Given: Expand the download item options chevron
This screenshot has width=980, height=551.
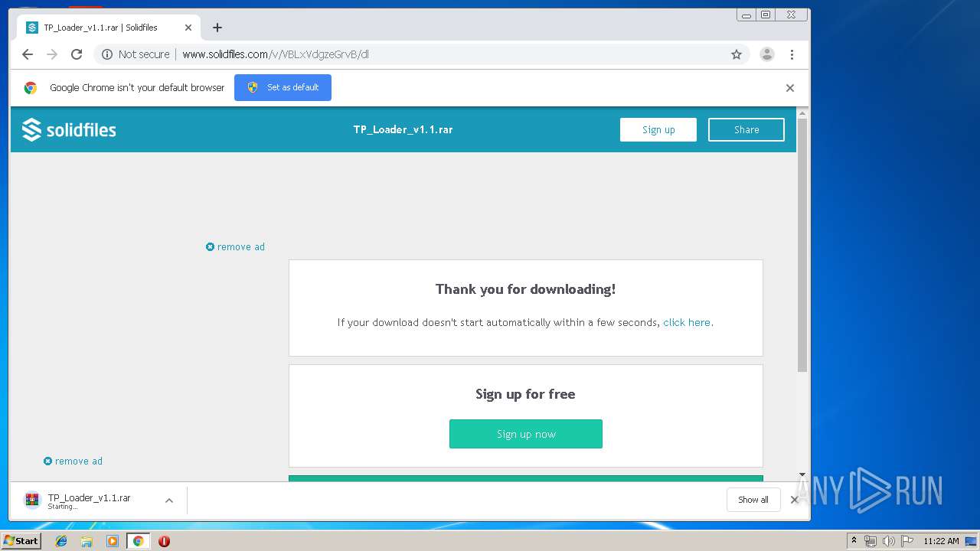Looking at the screenshot, I should click(169, 500).
